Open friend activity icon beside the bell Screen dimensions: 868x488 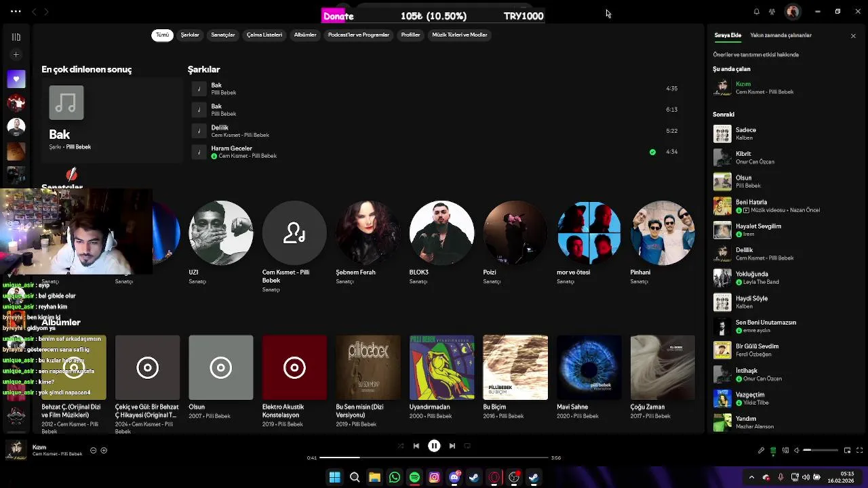point(772,12)
